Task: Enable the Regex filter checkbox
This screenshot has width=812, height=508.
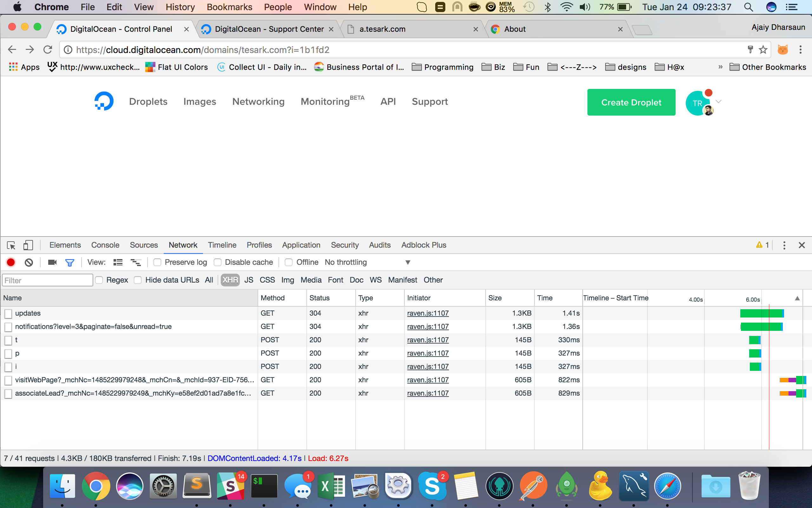Action: coord(99,280)
